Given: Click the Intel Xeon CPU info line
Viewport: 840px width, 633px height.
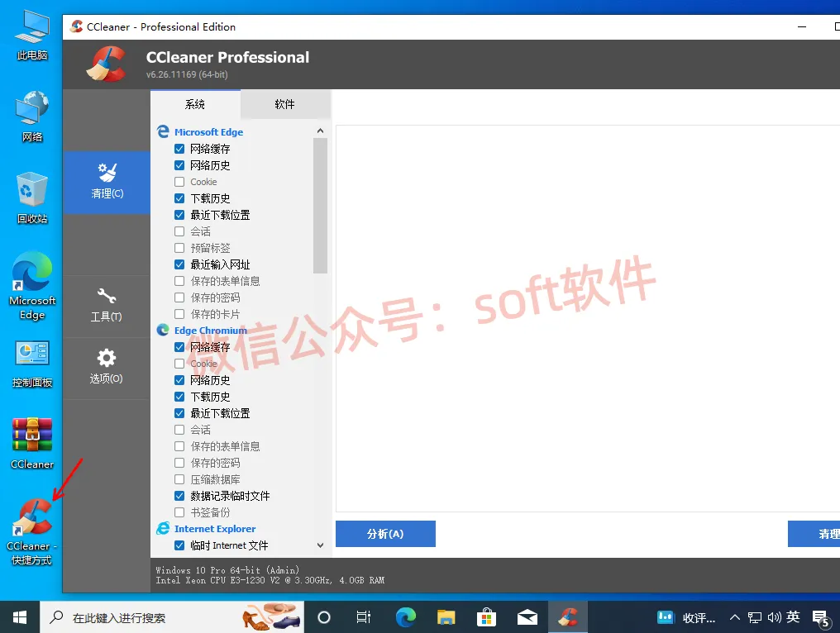Looking at the screenshot, I should click(x=270, y=580).
